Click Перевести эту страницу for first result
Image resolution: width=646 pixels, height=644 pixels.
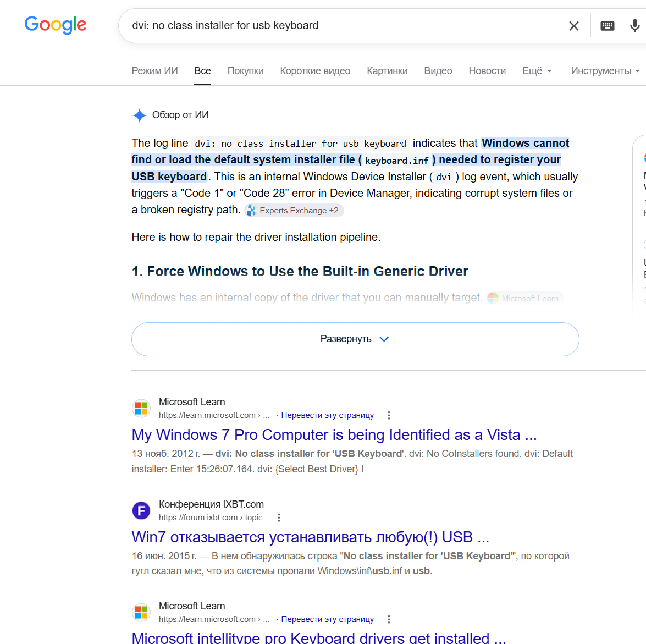pos(328,415)
